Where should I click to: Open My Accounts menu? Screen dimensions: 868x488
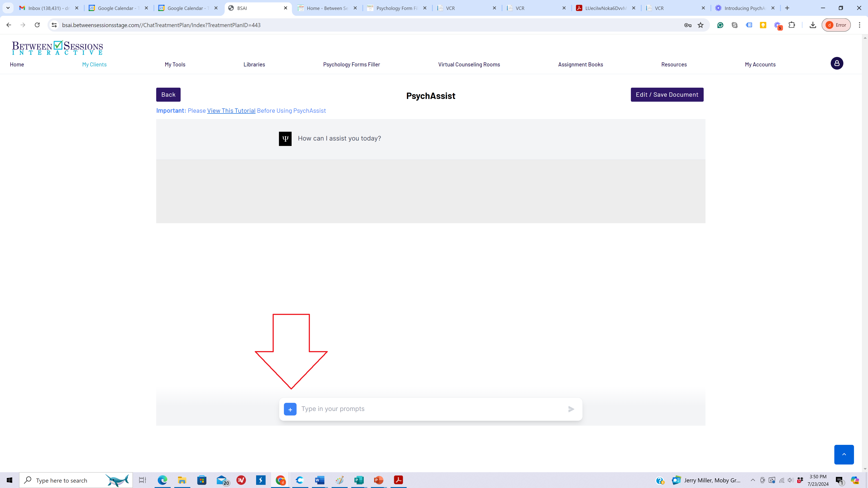pos(760,64)
